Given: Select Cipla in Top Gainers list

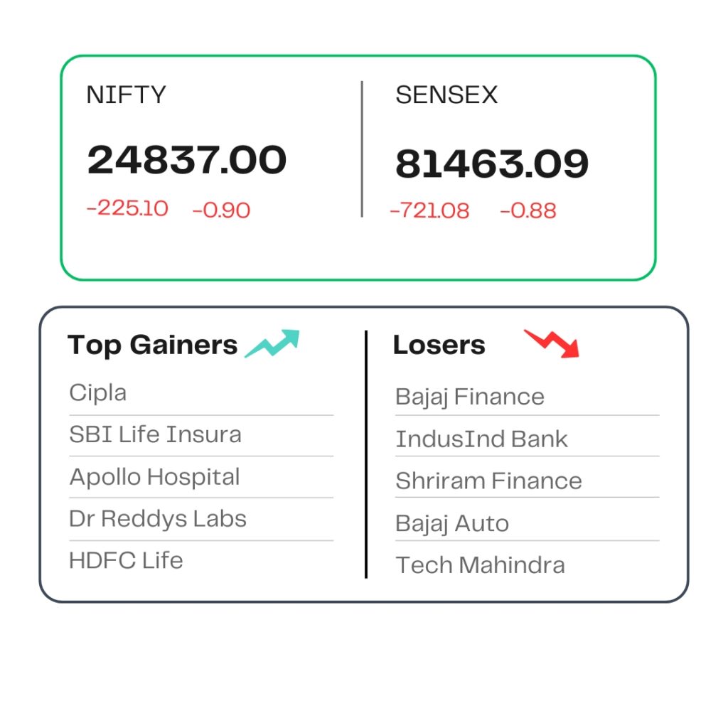Looking at the screenshot, I should [x=98, y=394].
